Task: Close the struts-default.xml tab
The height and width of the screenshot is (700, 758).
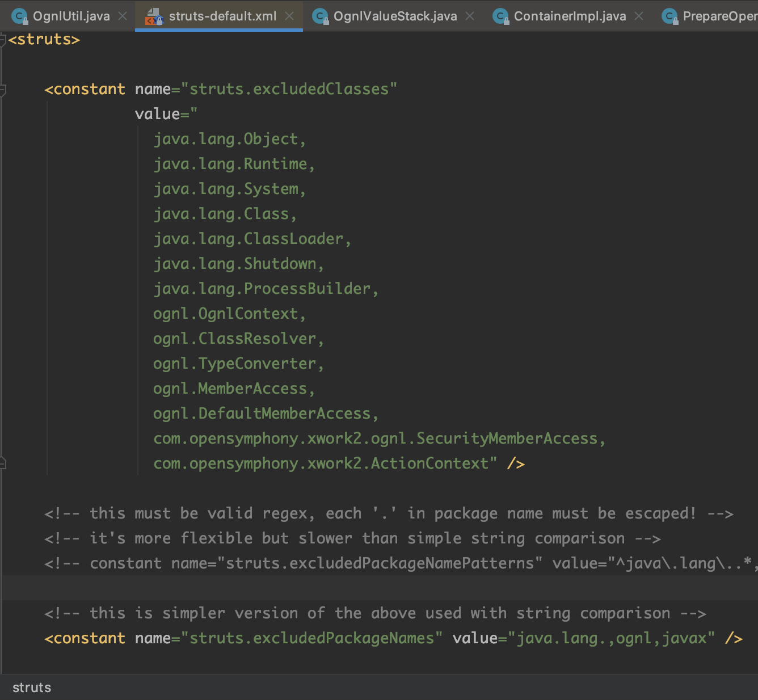Action: click(x=289, y=16)
